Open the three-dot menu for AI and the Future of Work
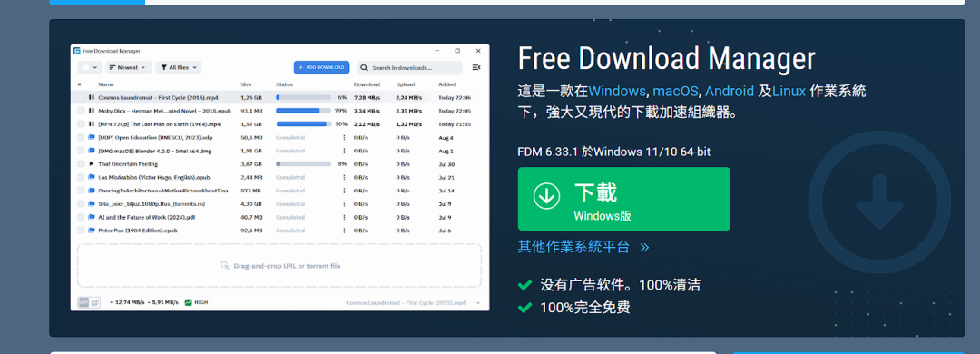The width and height of the screenshot is (980, 354). click(344, 217)
